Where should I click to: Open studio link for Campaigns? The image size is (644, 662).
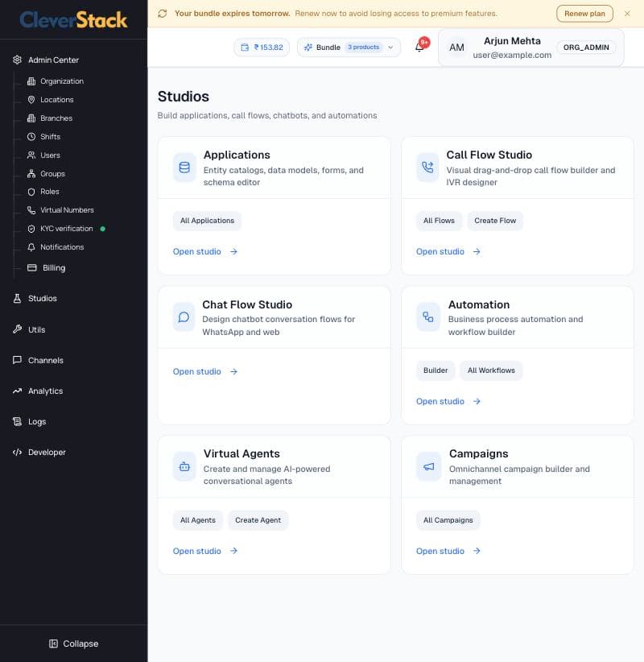click(x=448, y=551)
